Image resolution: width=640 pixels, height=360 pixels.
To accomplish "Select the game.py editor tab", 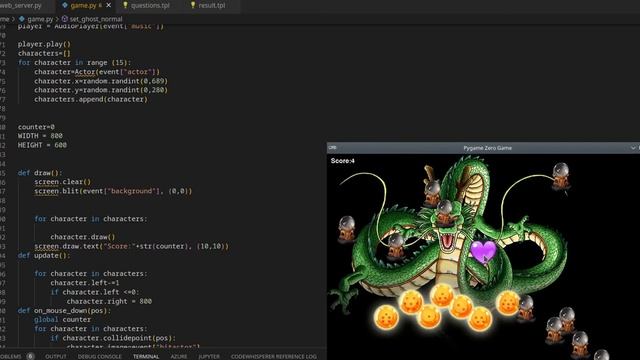I will point(83,6).
